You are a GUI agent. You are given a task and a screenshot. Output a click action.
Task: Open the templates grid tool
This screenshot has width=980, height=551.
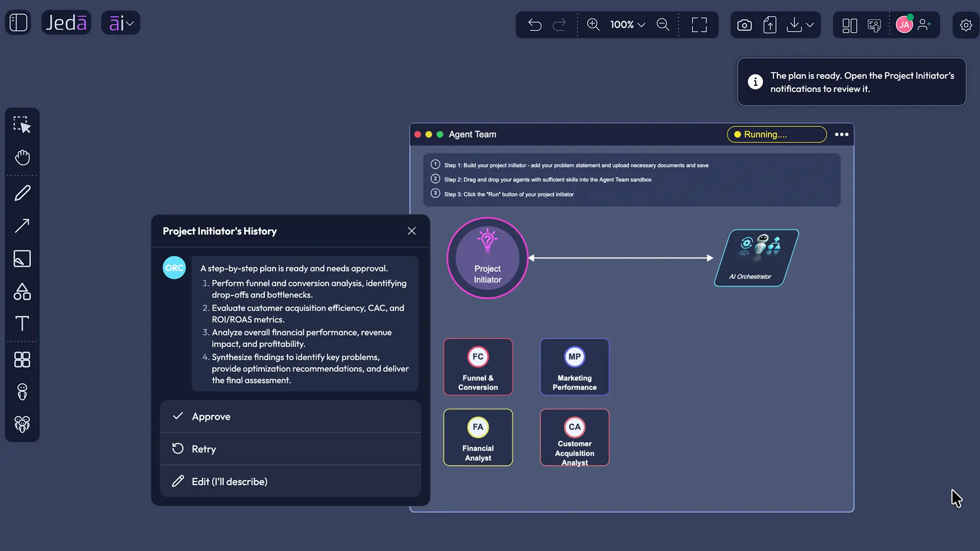[22, 360]
